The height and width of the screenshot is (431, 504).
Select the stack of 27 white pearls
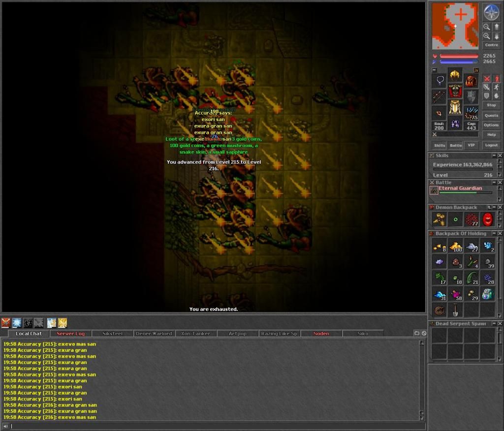472,246
